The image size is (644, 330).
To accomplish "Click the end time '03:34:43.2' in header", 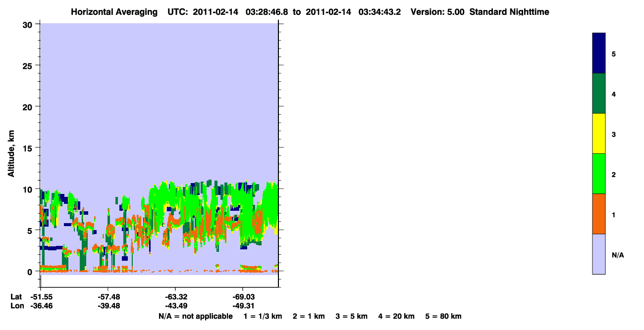I will 379,12.
